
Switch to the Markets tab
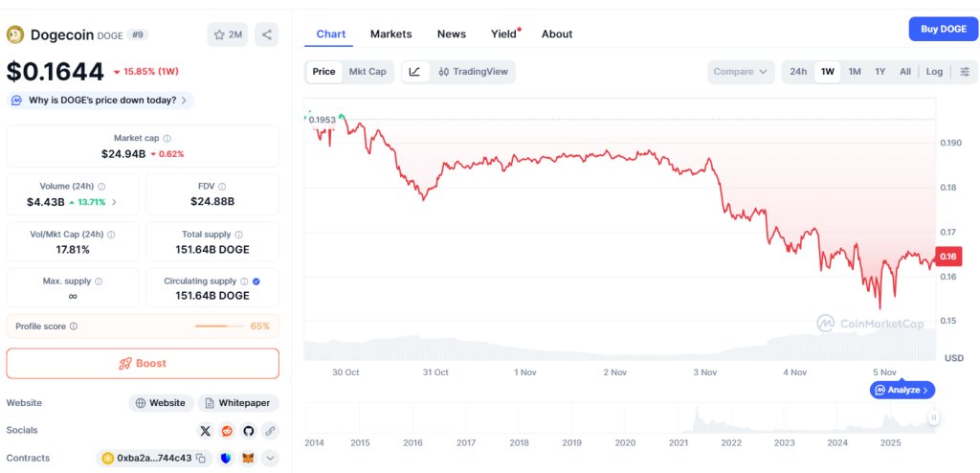(390, 34)
